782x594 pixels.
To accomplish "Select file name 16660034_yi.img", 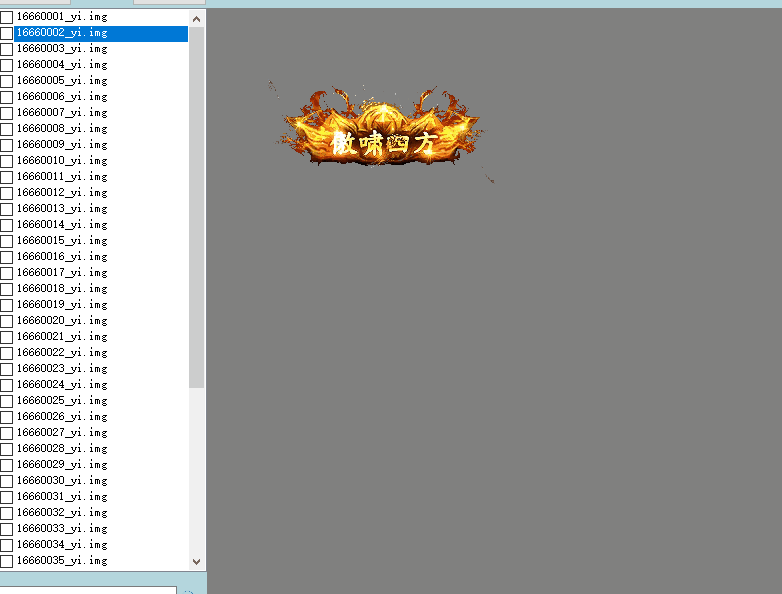I will click(62, 545).
